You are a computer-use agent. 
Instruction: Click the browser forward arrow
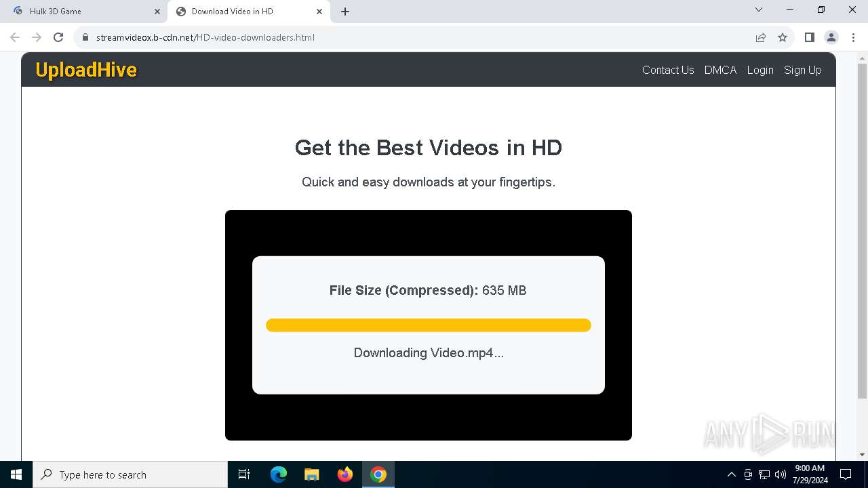click(x=37, y=37)
